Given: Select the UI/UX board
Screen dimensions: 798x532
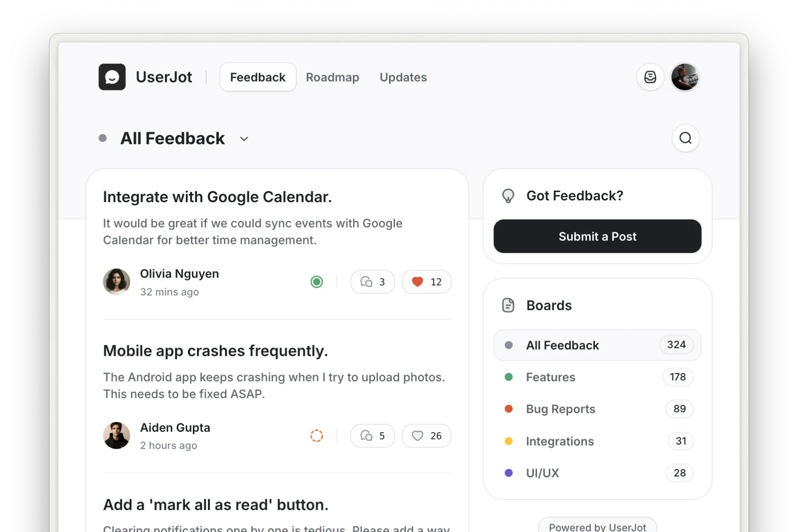Looking at the screenshot, I should coord(597,473).
